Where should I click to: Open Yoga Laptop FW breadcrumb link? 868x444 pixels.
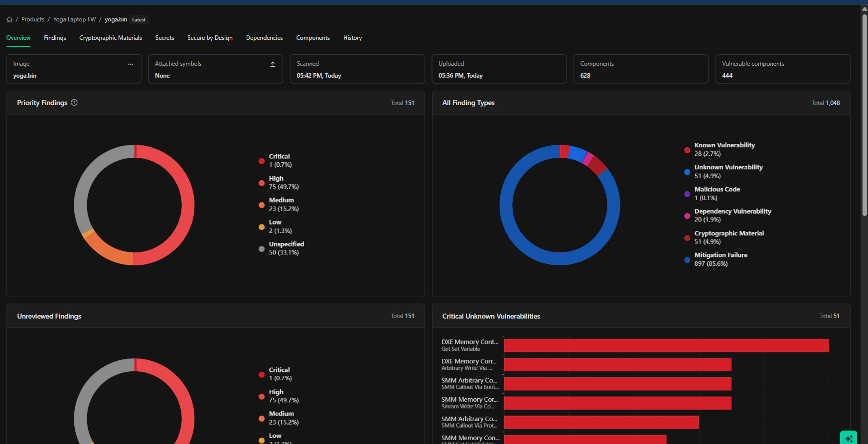pos(75,19)
